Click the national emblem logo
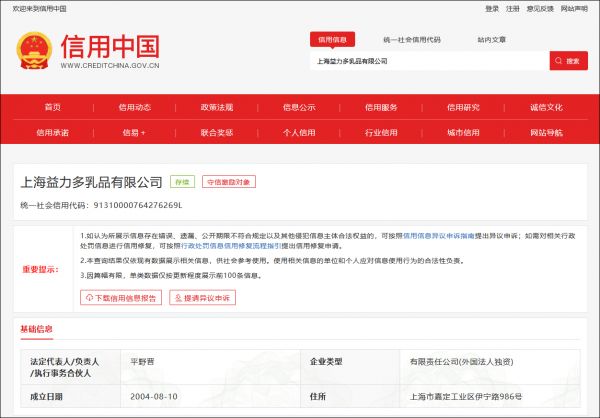 34,51
